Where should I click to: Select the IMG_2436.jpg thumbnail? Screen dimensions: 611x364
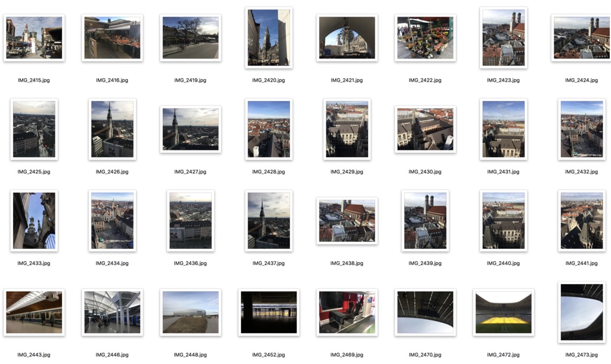[x=190, y=221]
